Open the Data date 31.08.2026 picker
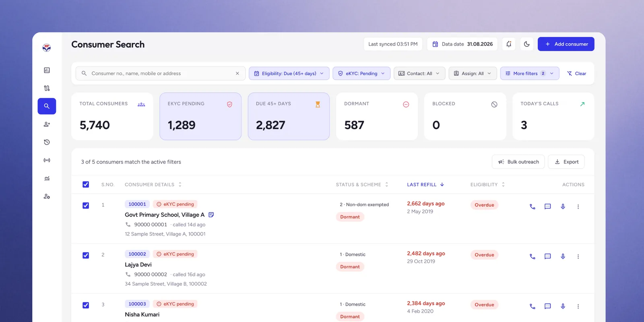 click(462, 44)
